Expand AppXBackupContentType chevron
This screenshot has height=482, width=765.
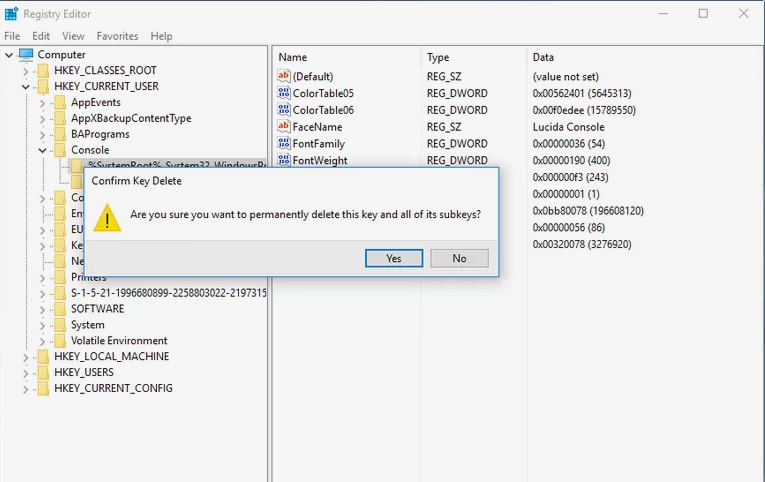(42, 119)
